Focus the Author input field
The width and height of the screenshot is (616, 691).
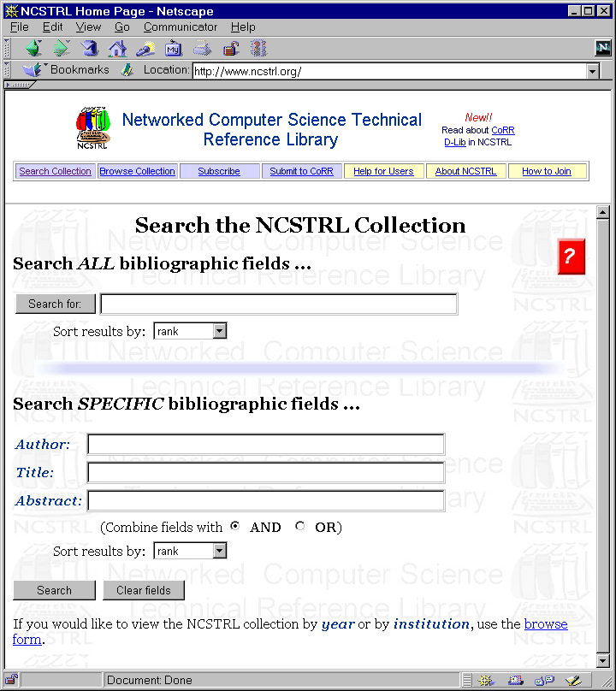266,444
